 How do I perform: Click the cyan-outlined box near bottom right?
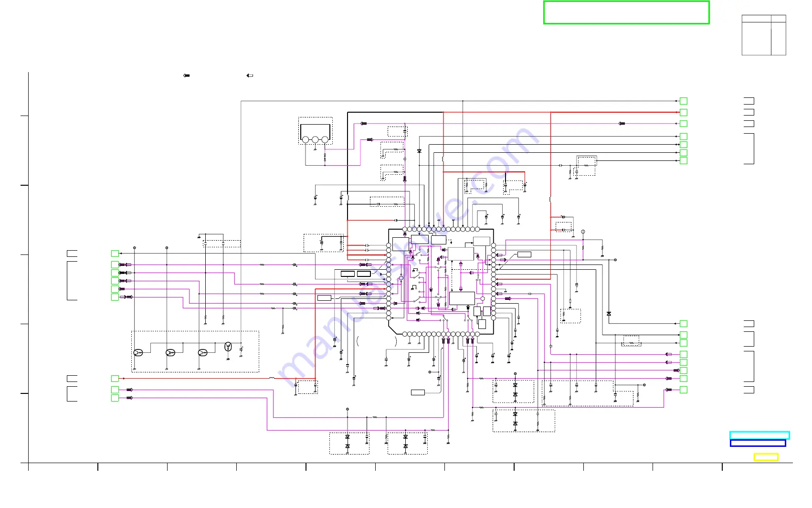tap(759, 435)
